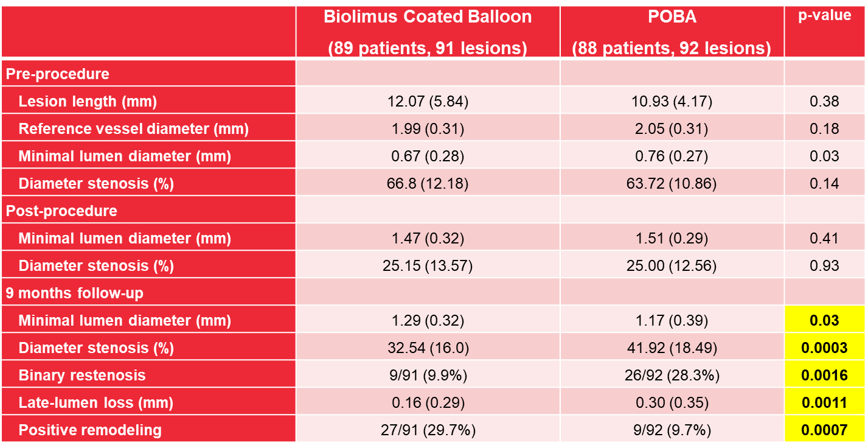Select the 12.07 (5.84) lesion length value

428,101
